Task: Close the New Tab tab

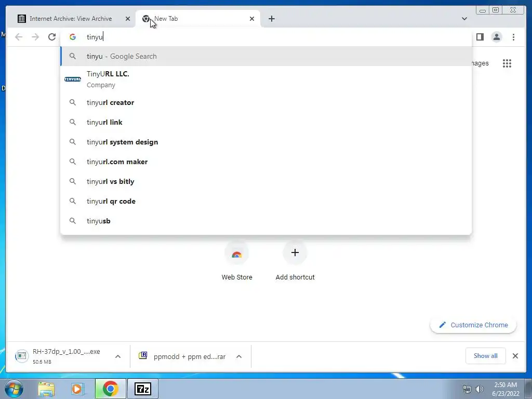Action: pyautogui.click(x=252, y=19)
